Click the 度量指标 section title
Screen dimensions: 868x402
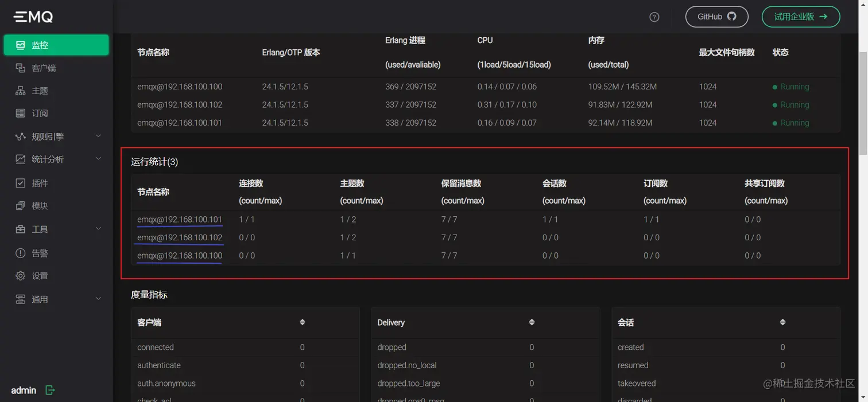point(149,294)
